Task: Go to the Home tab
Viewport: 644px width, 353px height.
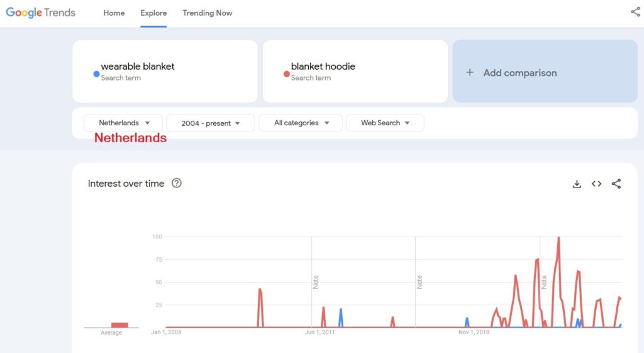Action: click(x=114, y=13)
